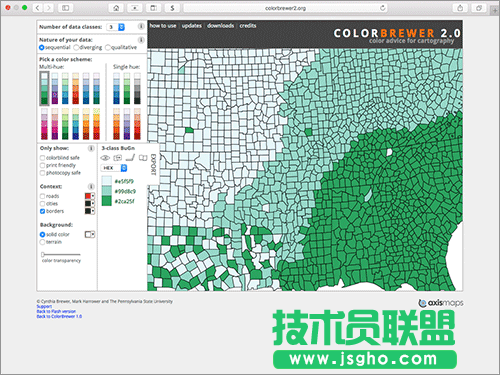
Task: Click the print friendly printer icon
Action: (118, 158)
